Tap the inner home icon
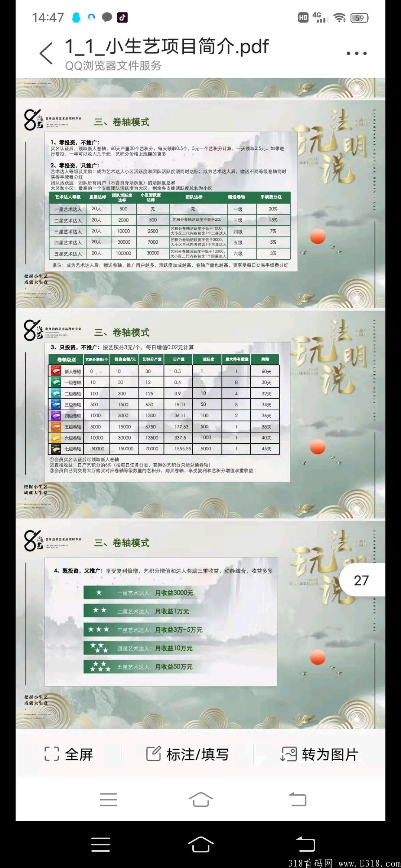The height and width of the screenshot is (868, 401). [200, 799]
